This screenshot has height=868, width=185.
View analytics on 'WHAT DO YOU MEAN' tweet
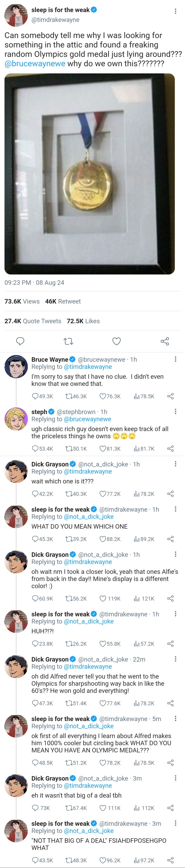[137, 539]
